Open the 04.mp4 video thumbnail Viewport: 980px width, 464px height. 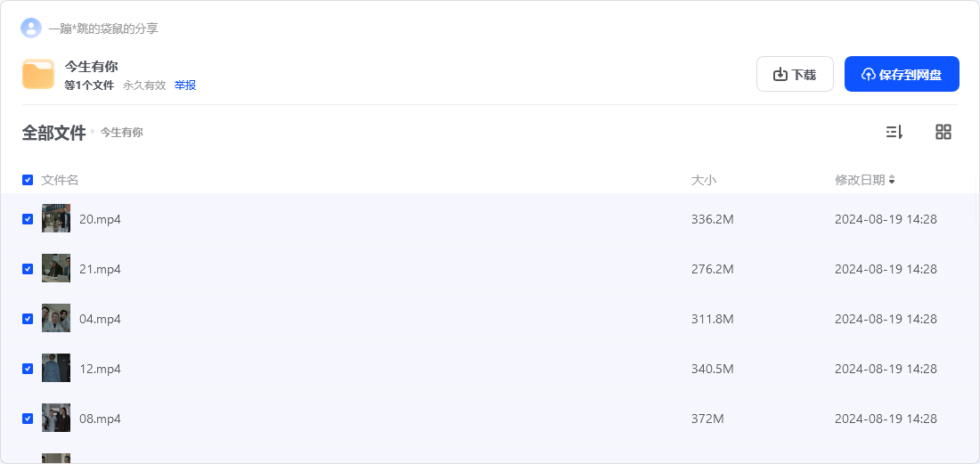coord(55,319)
